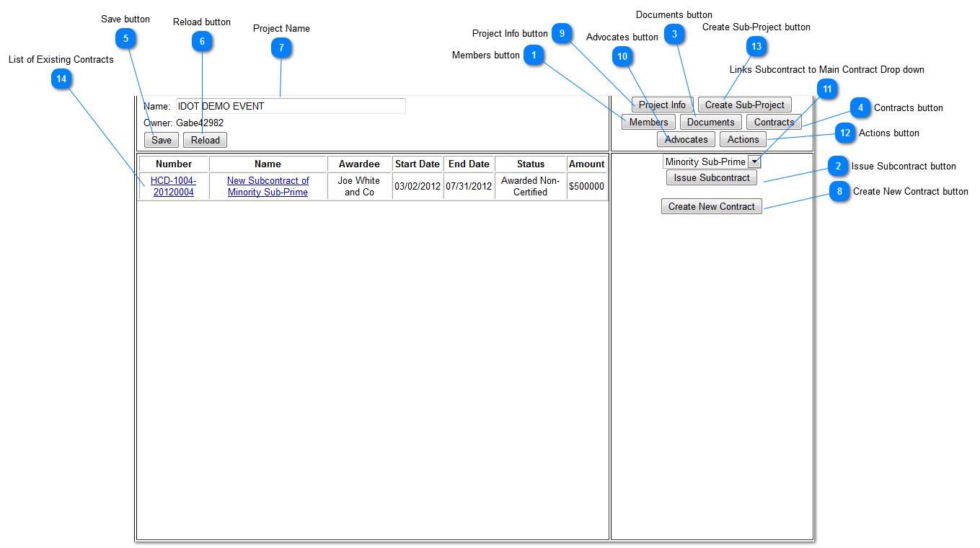This screenshot has height=548, width=980.
Task: Open the Advocates section
Action: [x=687, y=139]
